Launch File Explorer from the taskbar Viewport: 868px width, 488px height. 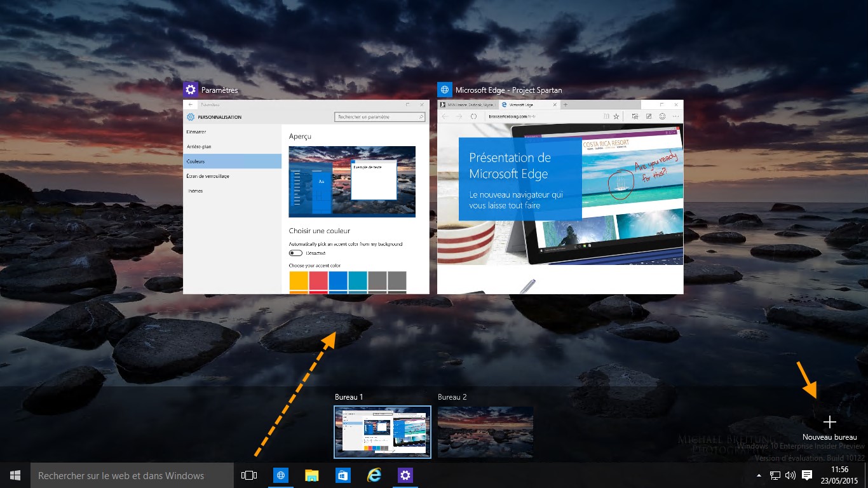pyautogui.click(x=311, y=475)
